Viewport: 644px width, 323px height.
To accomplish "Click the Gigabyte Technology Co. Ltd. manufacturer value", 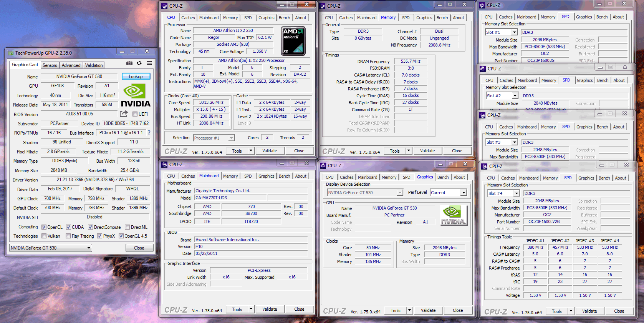I will pyautogui.click(x=251, y=191).
